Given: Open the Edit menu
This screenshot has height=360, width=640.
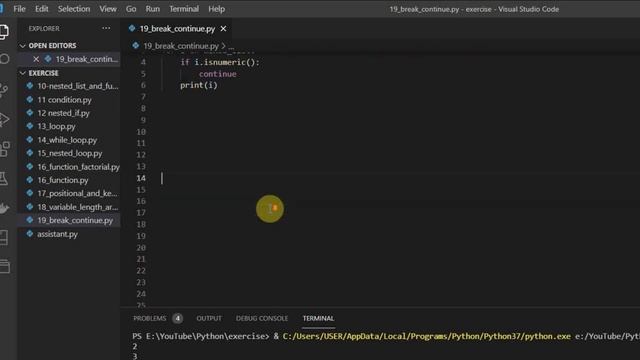Looking at the screenshot, I should pos(41,9).
